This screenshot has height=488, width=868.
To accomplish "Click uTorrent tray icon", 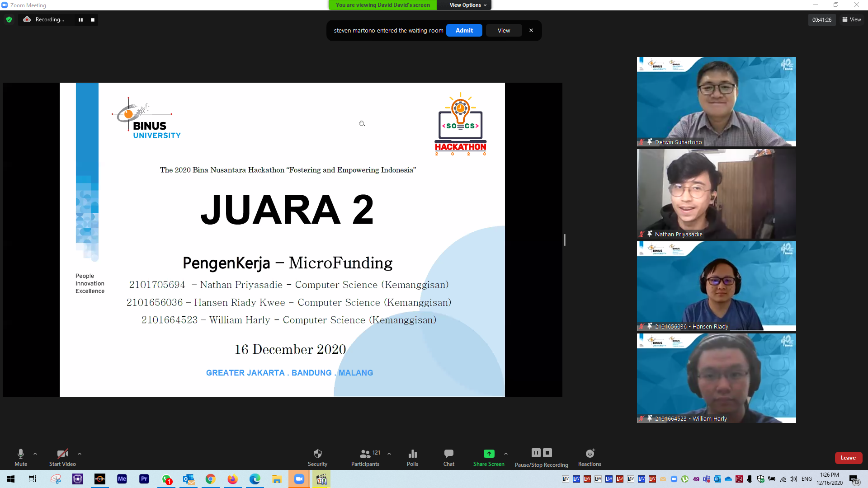I will 685,479.
